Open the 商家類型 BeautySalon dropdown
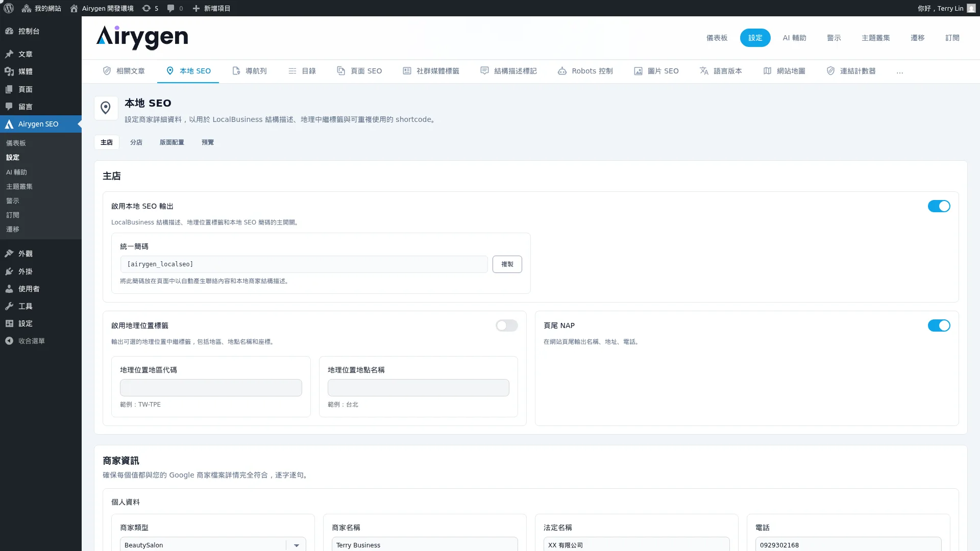980x551 pixels. [x=213, y=545]
